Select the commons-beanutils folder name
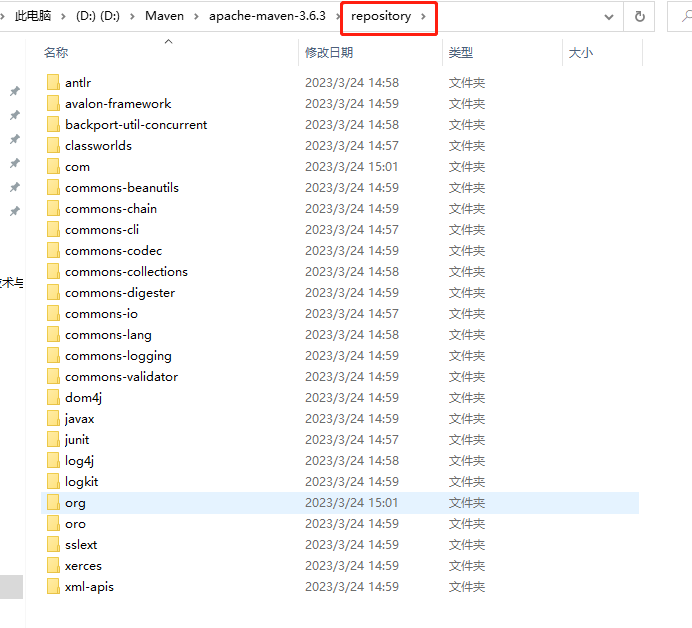The width and height of the screenshot is (692, 628). coord(122,188)
